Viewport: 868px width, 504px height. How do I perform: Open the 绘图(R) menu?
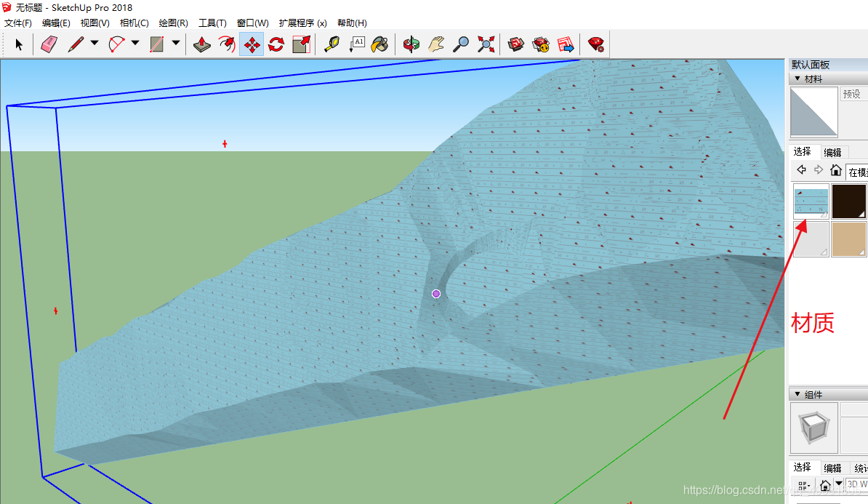(173, 23)
